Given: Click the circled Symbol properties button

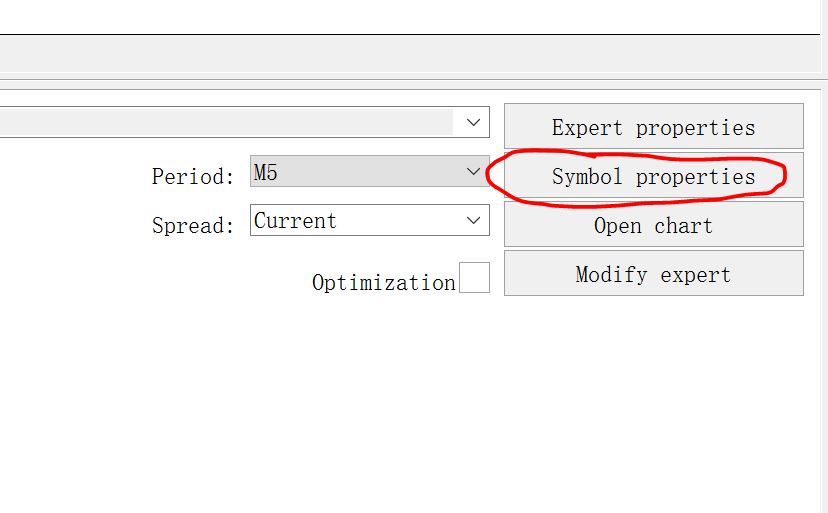Looking at the screenshot, I should [x=654, y=175].
